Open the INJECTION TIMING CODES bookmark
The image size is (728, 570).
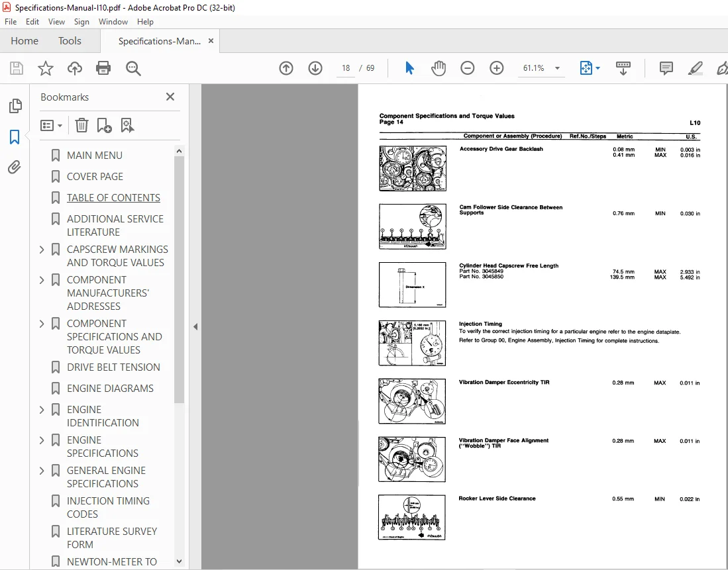click(108, 508)
